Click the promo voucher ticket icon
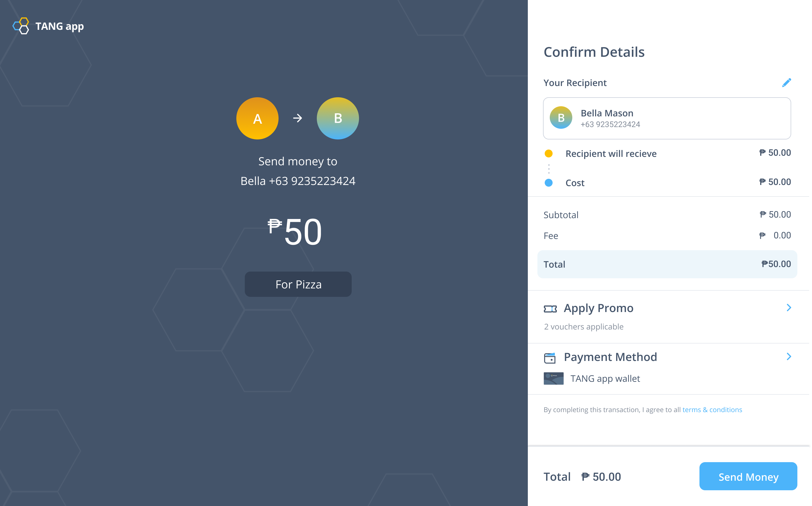 click(x=550, y=309)
